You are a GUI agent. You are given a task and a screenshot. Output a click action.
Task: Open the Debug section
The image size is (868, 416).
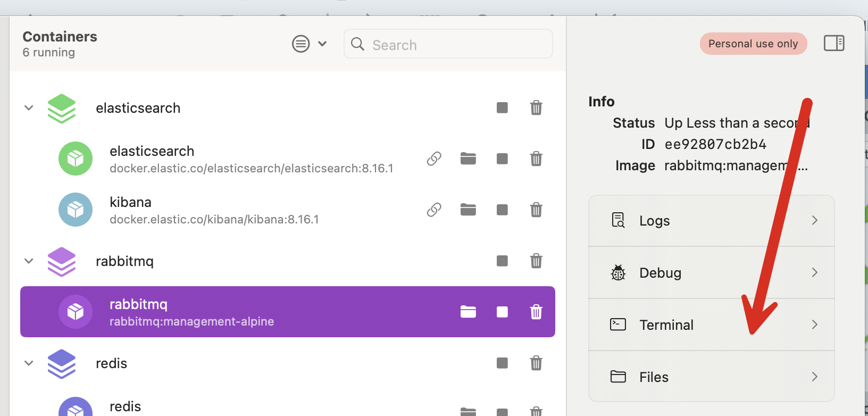pyautogui.click(x=711, y=273)
